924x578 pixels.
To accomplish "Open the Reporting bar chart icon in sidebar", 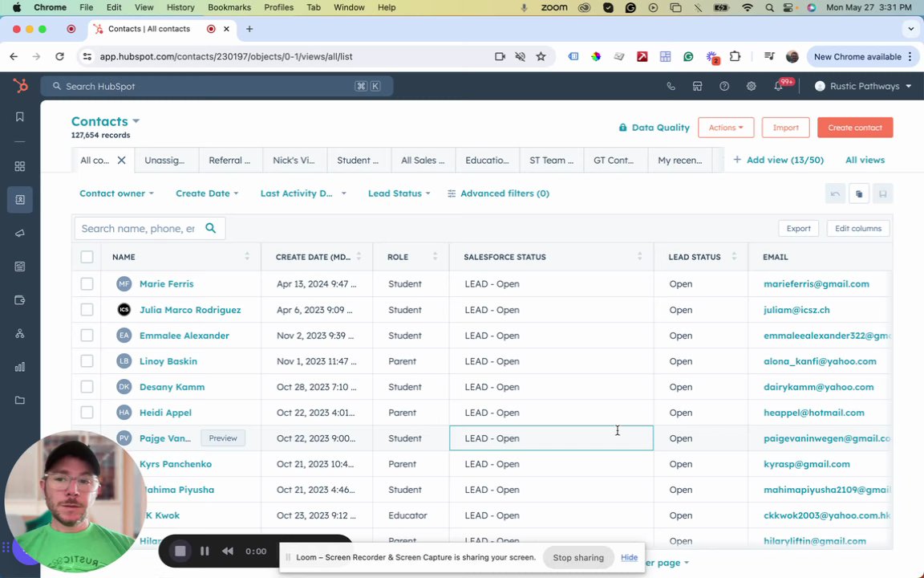I will pyautogui.click(x=20, y=367).
